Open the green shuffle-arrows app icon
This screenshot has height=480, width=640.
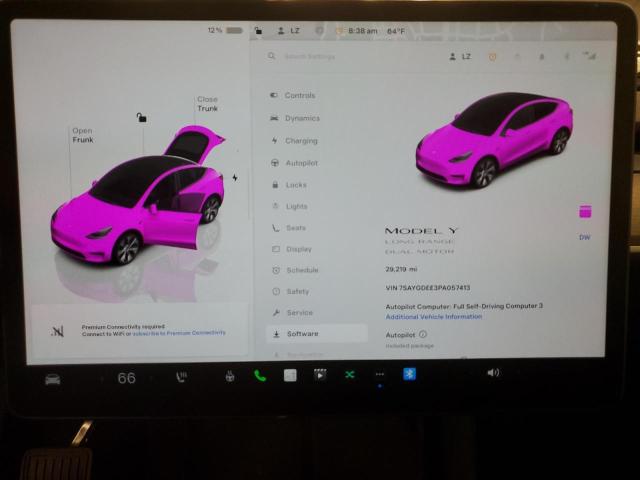point(350,374)
